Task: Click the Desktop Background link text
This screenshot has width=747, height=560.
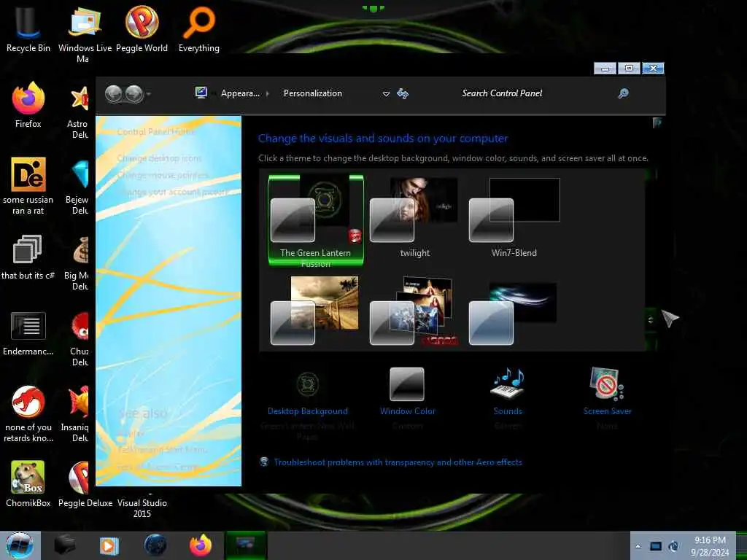Action: 308,411
